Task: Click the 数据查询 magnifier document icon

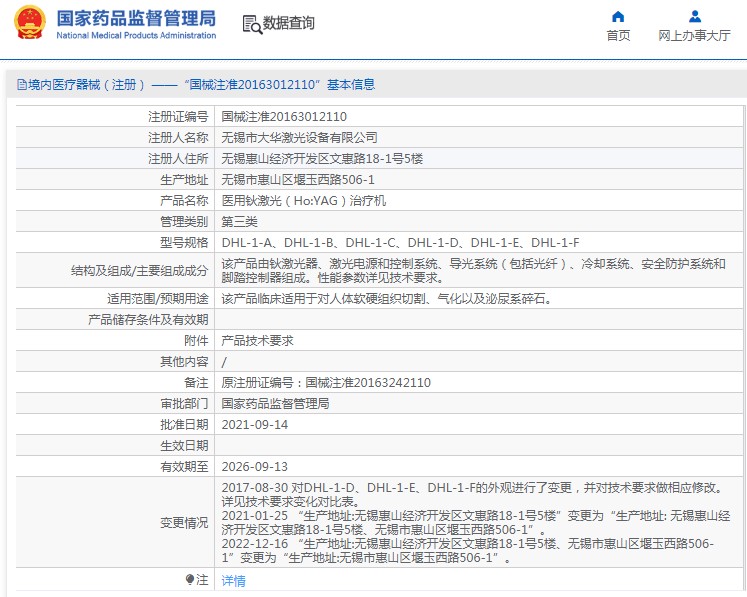Action: pyautogui.click(x=252, y=24)
